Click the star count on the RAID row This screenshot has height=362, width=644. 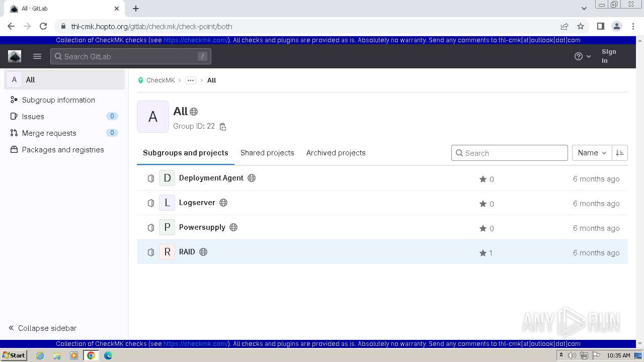point(486,253)
